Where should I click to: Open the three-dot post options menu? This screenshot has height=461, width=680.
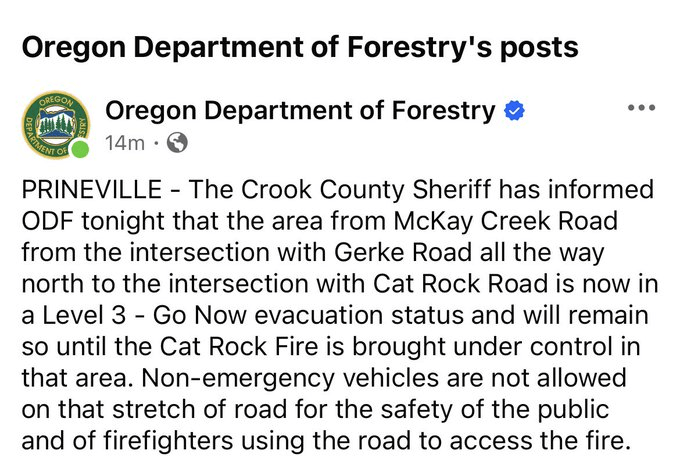click(x=640, y=108)
